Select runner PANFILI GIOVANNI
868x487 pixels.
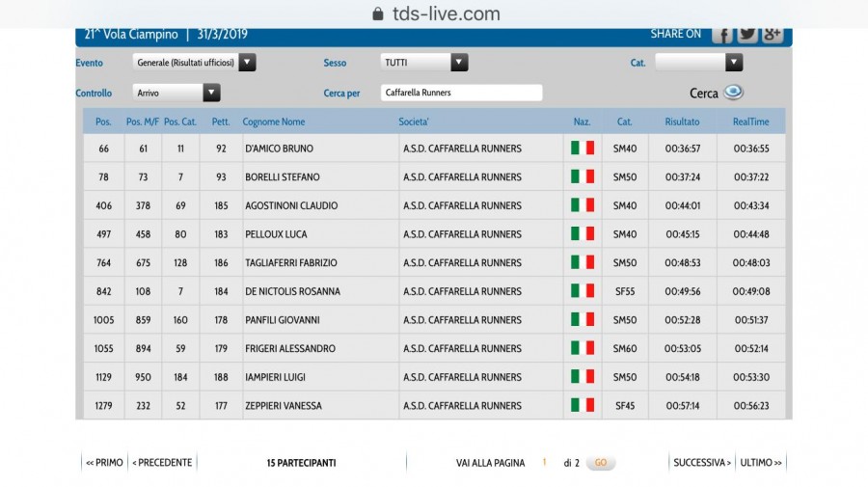pos(283,320)
